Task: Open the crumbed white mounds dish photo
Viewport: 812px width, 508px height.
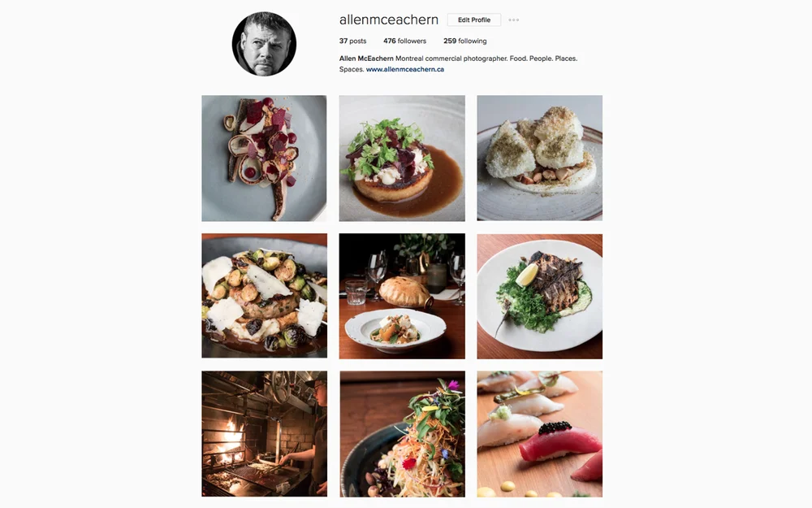Action: coord(540,158)
